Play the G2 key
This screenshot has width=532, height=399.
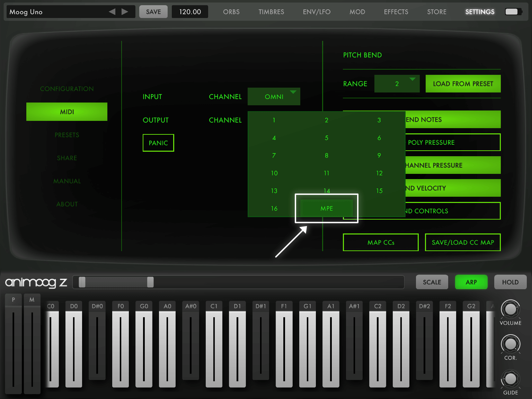pos(471,344)
